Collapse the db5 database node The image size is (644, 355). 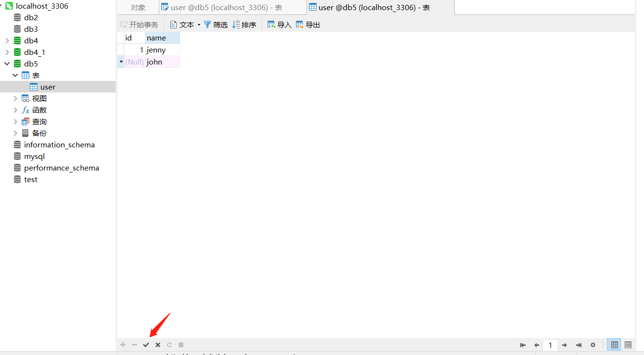click(x=7, y=64)
